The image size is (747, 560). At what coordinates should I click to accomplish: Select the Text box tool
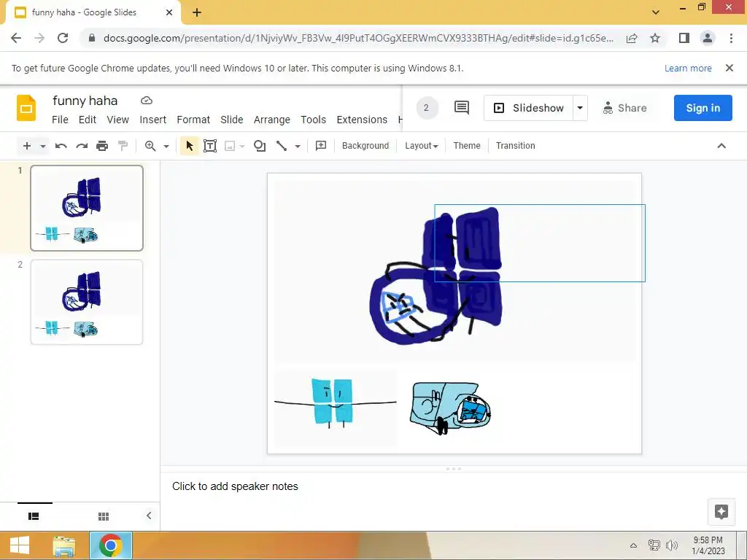tap(210, 146)
